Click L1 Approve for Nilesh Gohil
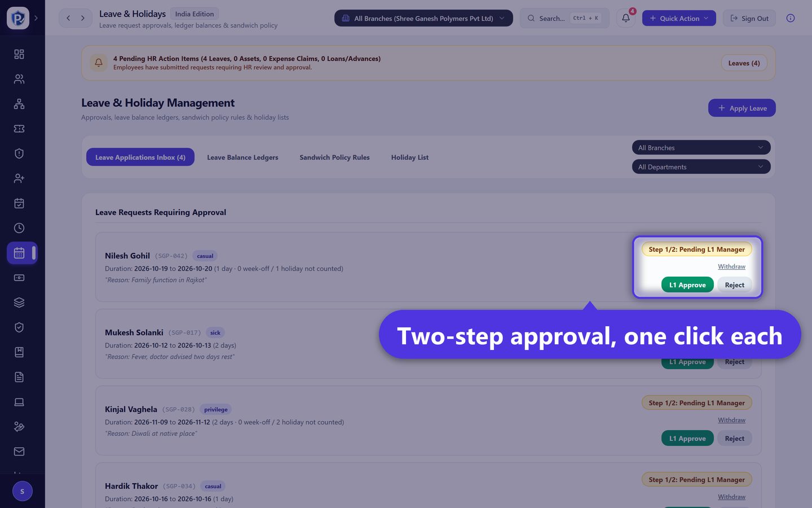The width and height of the screenshot is (812, 508). [x=687, y=285]
